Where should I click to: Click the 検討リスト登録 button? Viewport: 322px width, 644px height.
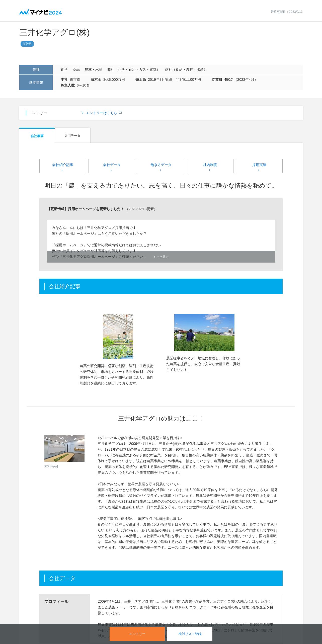click(190, 634)
